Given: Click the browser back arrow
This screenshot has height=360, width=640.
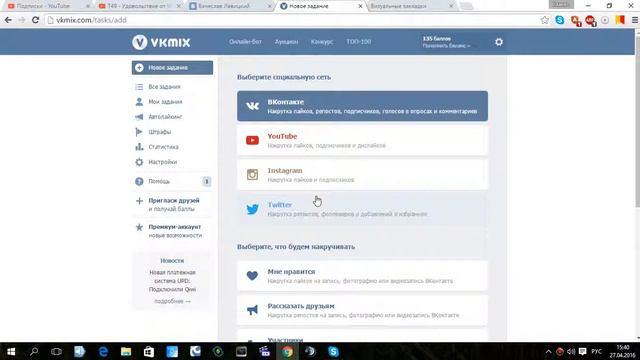Looking at the screenshot, I should click(x=8, y=20).
